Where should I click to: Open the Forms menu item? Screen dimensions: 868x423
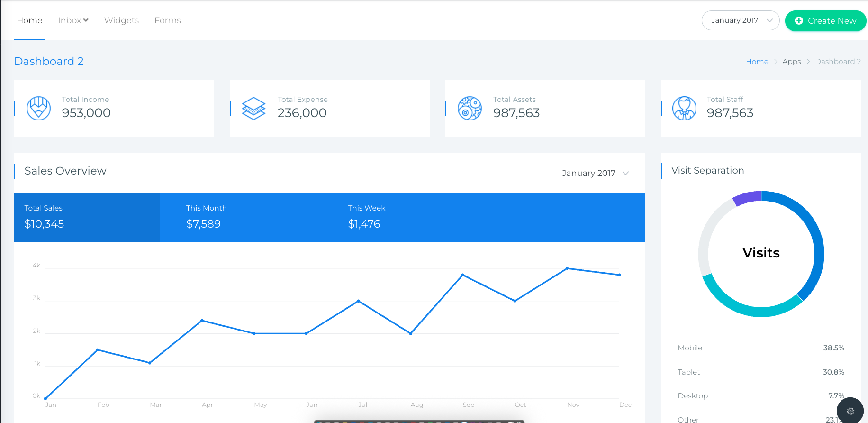coord(168,20)
